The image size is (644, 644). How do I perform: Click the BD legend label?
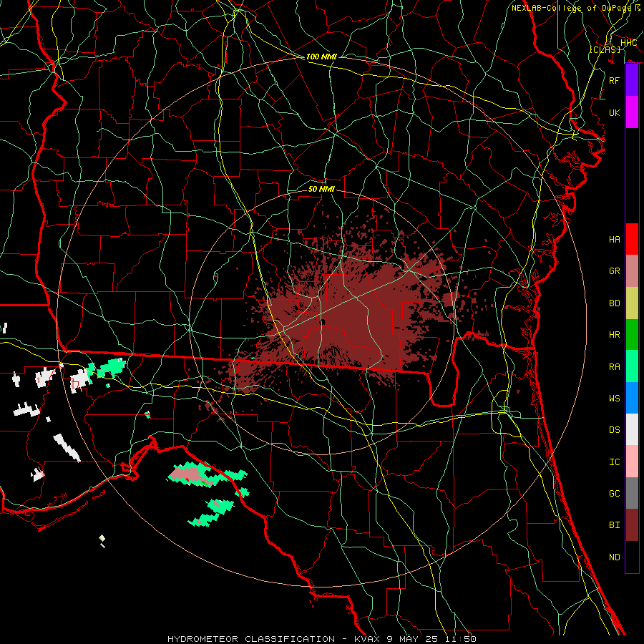[x=614, y=303]
